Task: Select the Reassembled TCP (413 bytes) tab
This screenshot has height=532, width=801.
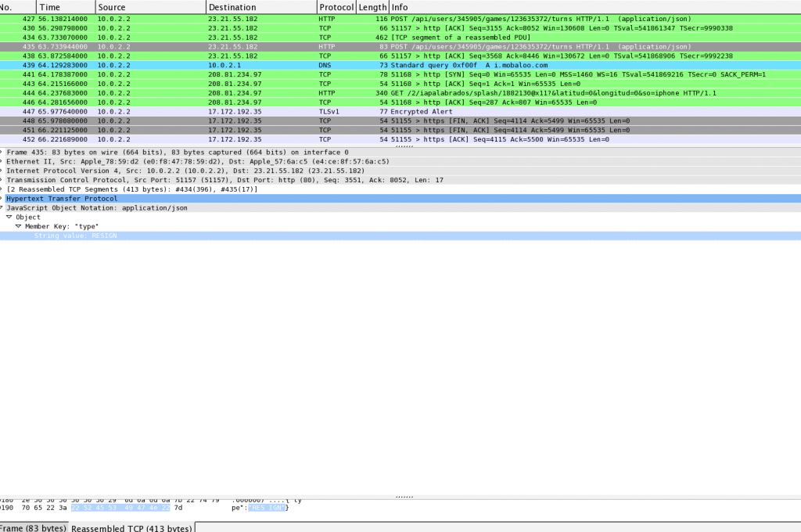Action: tap(131, 527)
